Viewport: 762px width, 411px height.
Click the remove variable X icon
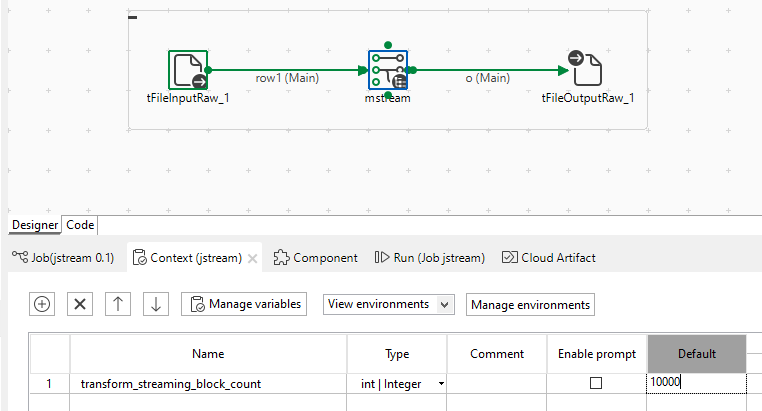(x=82, y=304)
